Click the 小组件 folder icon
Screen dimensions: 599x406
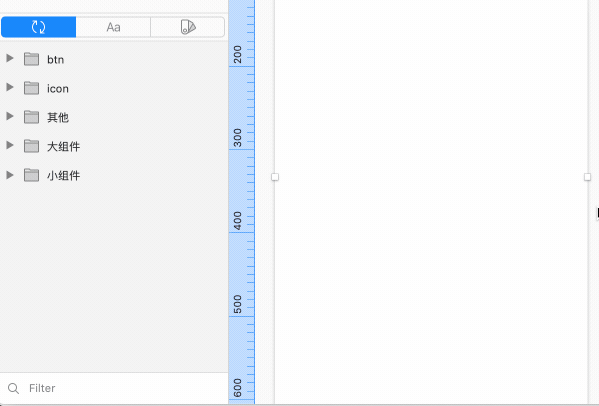31,175
